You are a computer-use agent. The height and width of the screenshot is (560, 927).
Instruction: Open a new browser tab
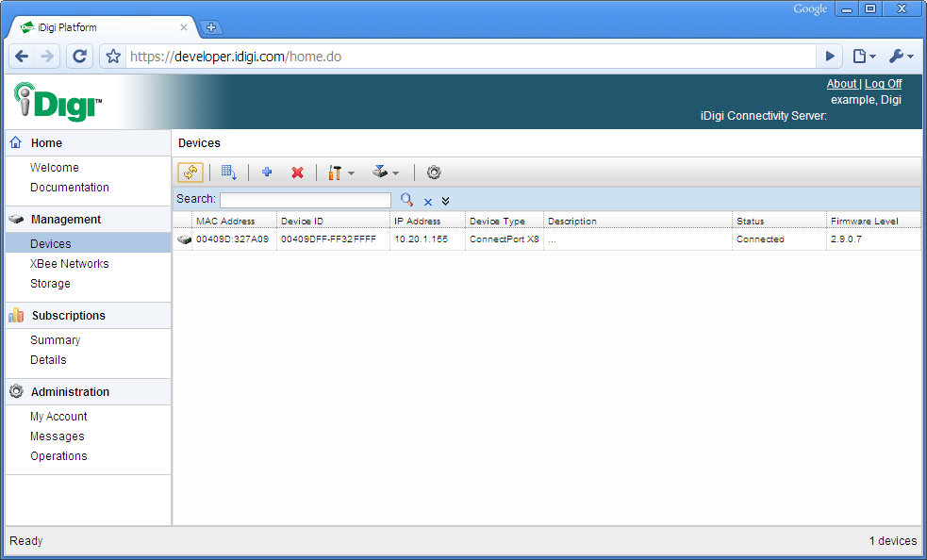(x=211, y=27)
